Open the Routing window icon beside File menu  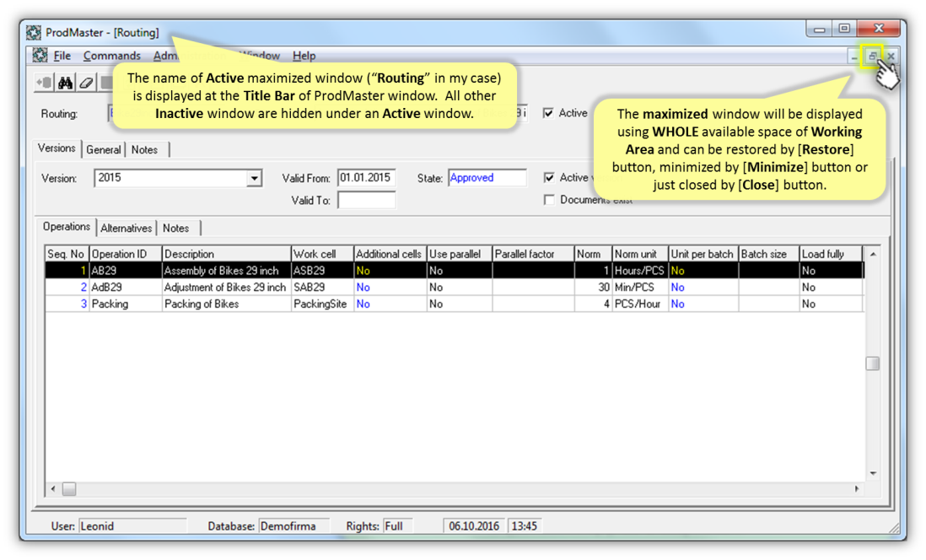click(40, 56)
